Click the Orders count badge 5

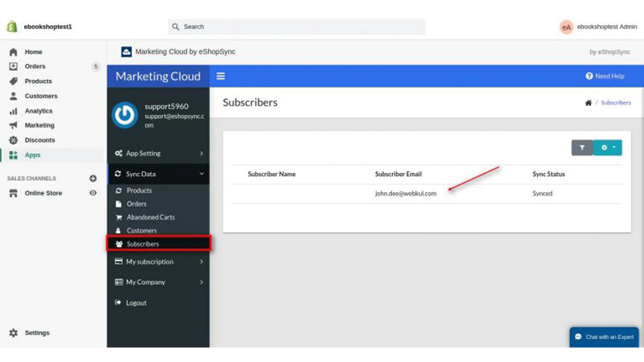[x=96, y=66]
